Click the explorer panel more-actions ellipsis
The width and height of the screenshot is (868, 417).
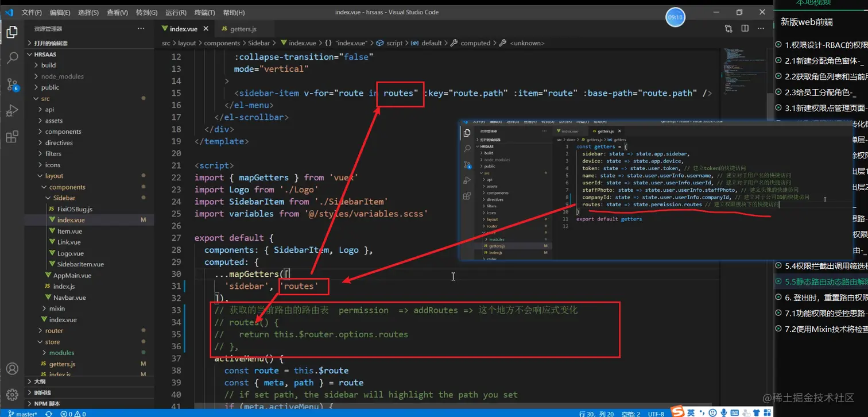tap(141, 29)
